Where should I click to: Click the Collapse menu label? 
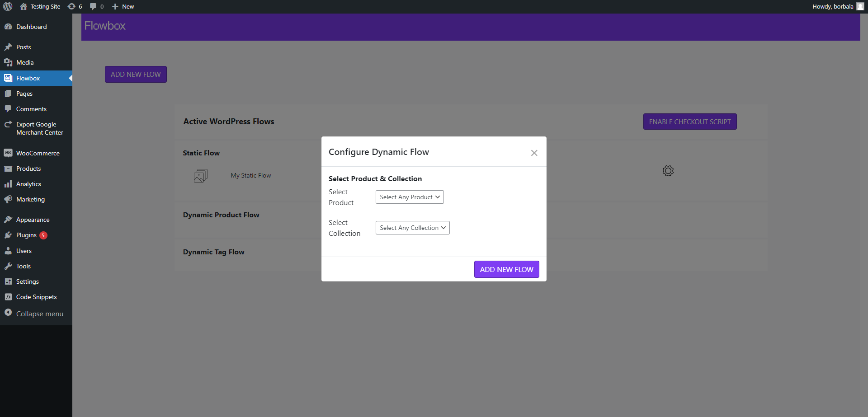pos(40,314)
